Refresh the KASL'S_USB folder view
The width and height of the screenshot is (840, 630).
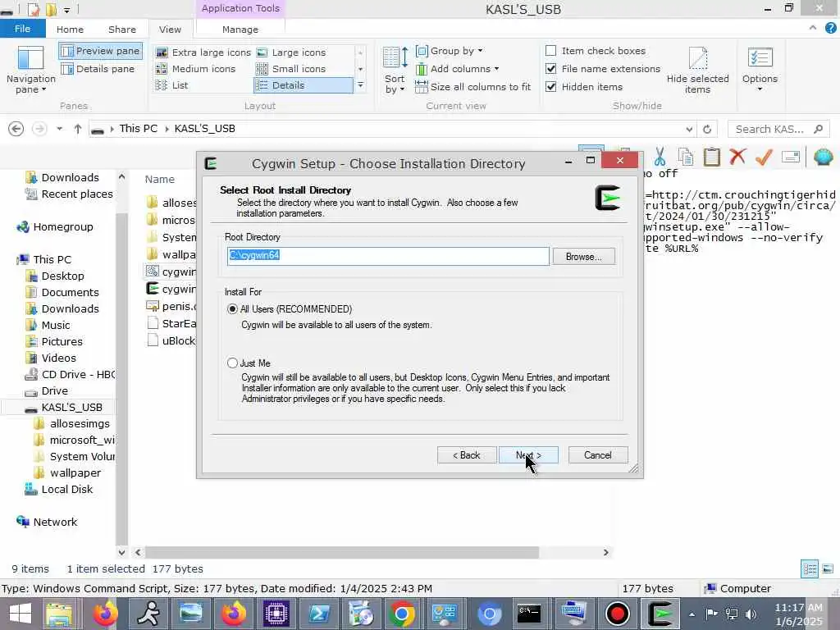[707, 129]
